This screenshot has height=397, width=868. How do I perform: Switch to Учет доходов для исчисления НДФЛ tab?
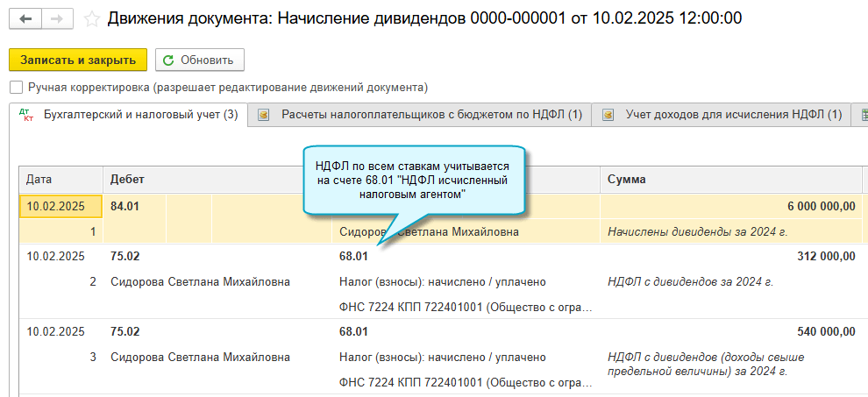[722, 115]
